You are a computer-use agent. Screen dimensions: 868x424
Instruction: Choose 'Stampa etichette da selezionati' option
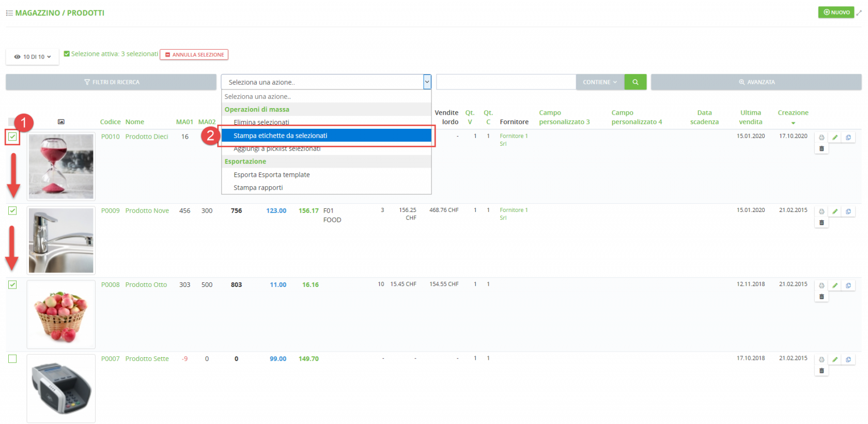[x=326, y=136]
